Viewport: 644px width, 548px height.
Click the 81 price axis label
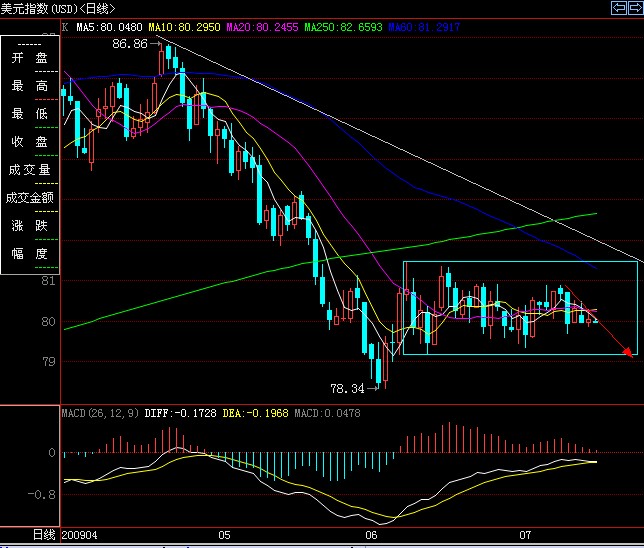point(48,281)
